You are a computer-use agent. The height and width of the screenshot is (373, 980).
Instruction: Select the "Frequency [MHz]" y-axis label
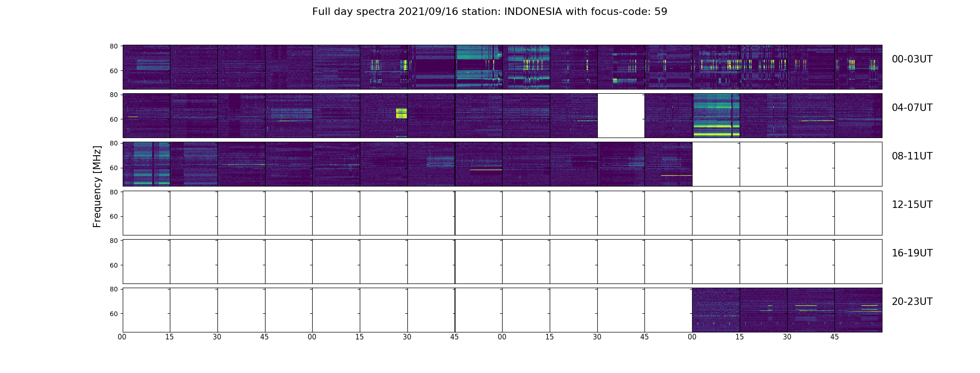point(97,186)
